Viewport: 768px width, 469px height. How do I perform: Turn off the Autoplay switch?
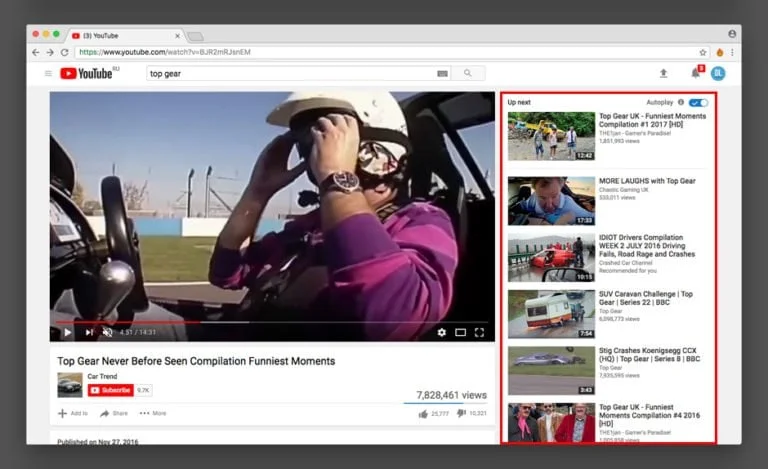(x=698, y=102)
